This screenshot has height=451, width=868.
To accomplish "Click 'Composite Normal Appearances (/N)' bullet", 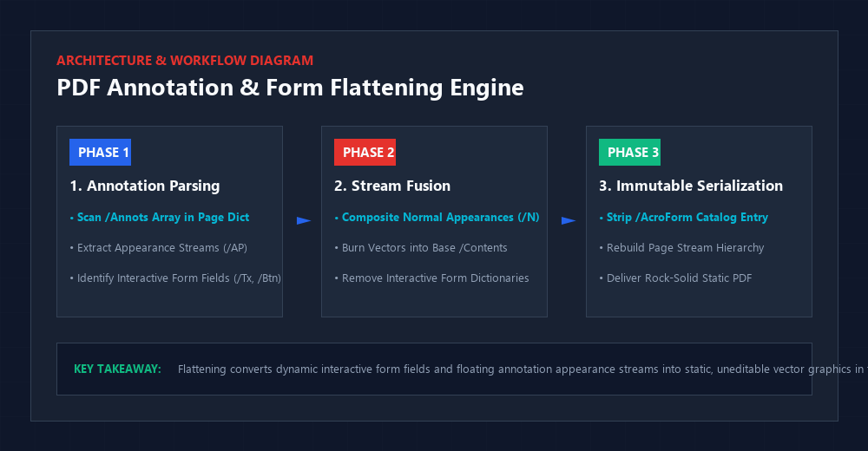I will point(437,218).
